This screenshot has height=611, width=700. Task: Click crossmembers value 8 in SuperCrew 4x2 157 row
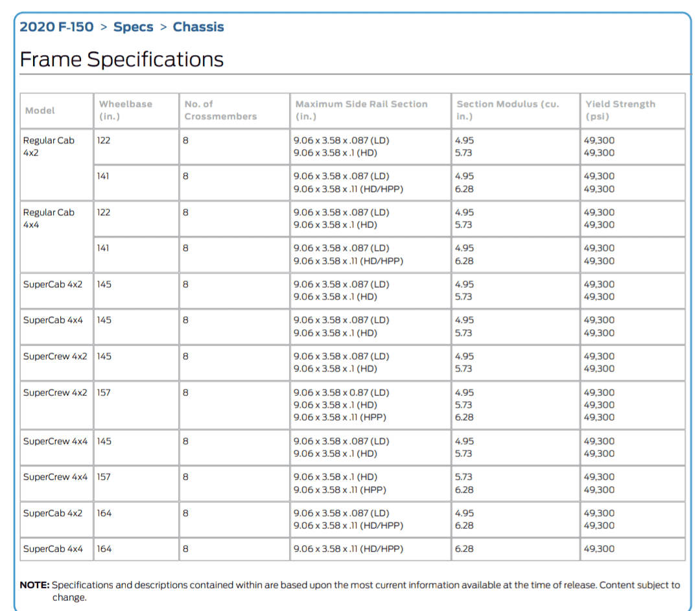point(186,392)
